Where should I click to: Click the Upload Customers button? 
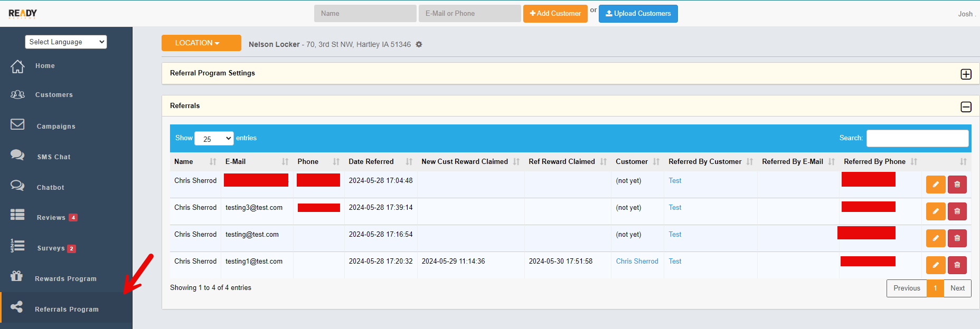point(638,14)
